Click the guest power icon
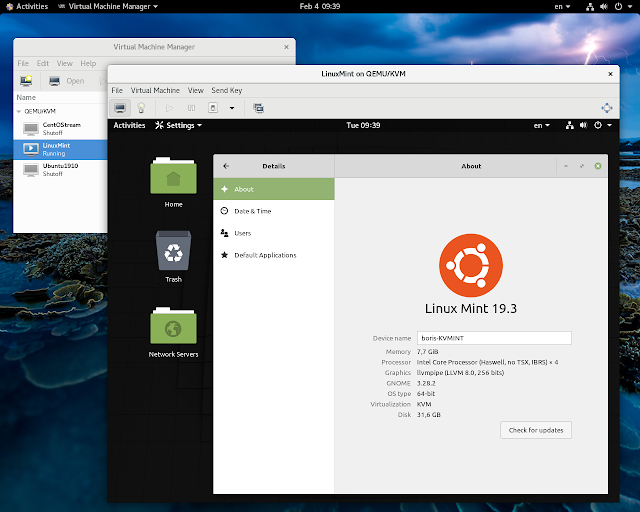 (x=598, y=125)
